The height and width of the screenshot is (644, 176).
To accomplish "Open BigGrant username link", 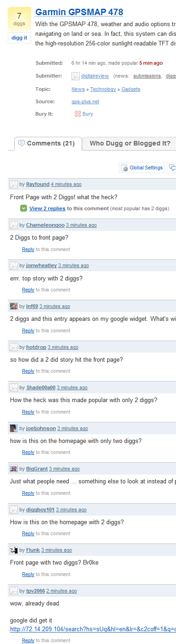I will [37, 469].
